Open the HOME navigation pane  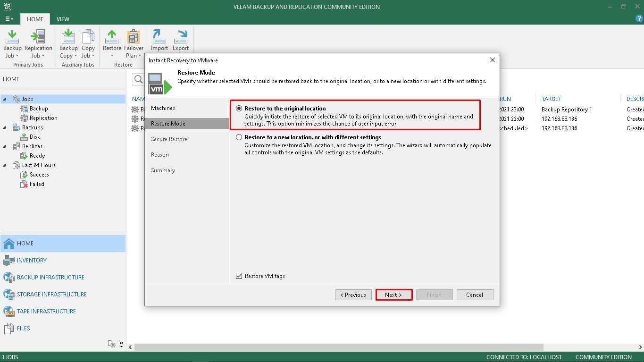coord(63,244)
